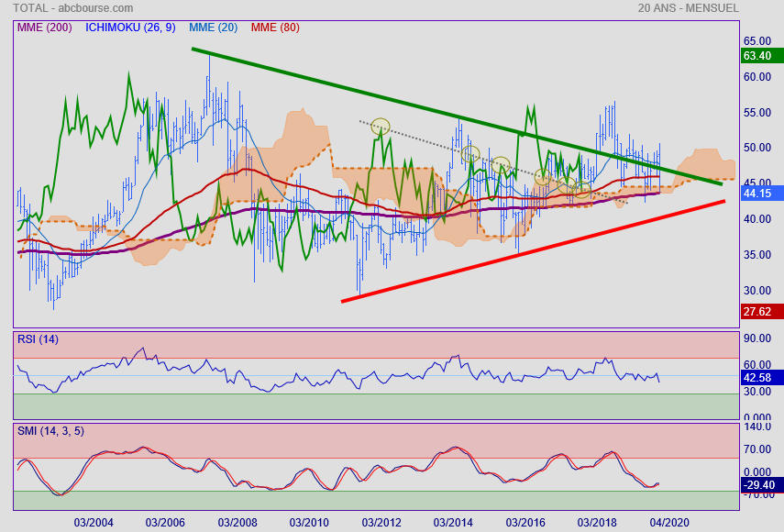This screenshot has height=532, width=784.
Task: Click the 30.00 price axis label
Action: pyautogui.click(x=757, y=291)
